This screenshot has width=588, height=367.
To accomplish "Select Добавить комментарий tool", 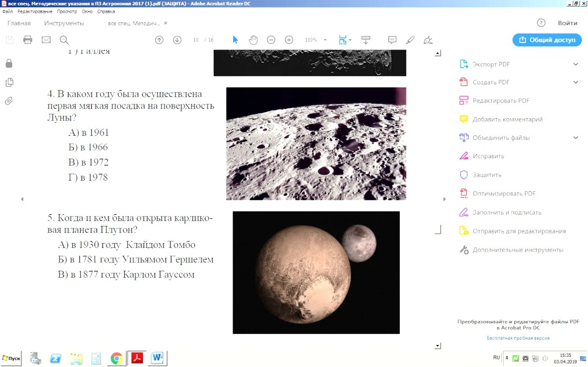I will click(508, 119).
